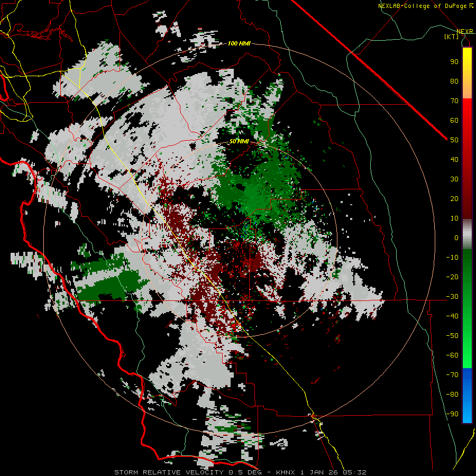
Task: Click the -70 value on the velocity scale
Action: coord(452,375)
